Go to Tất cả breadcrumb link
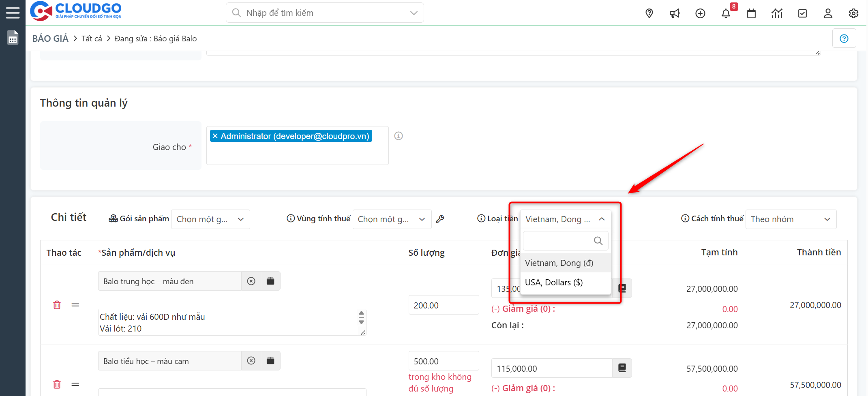The image size is (868, 396). point(92,39)
